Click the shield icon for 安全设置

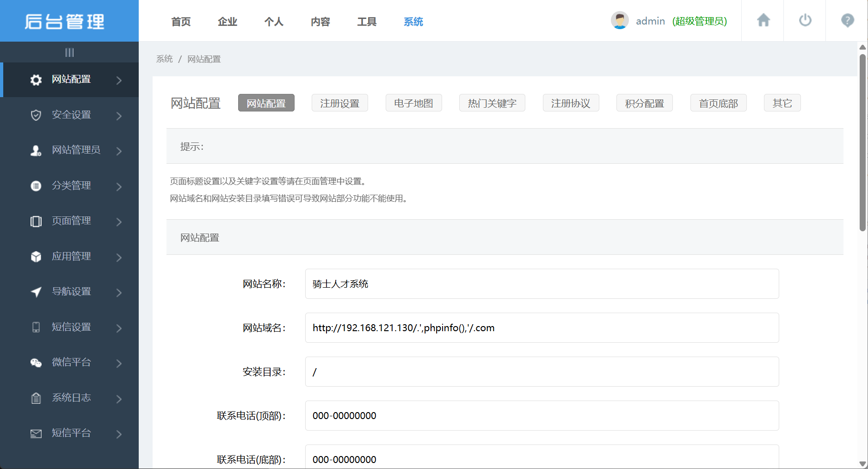click(36, 115)
